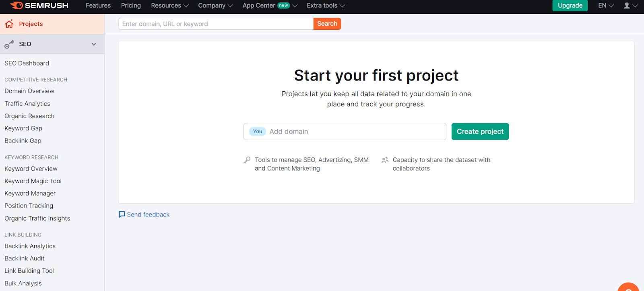Open Bulk Analysis
Screen dimensions: 644x291
23,283
